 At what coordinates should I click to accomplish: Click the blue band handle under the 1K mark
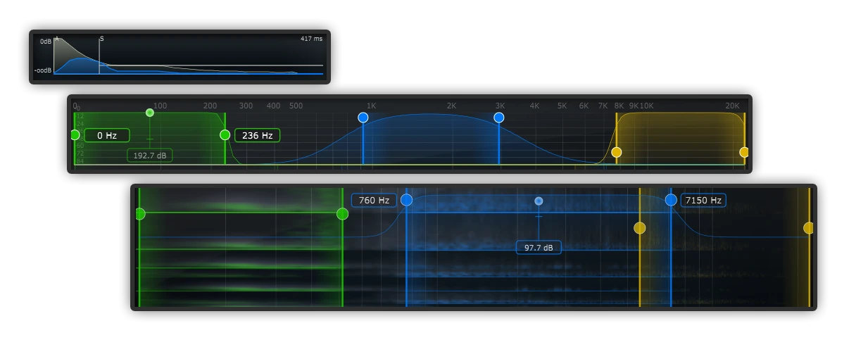point(363,118)
